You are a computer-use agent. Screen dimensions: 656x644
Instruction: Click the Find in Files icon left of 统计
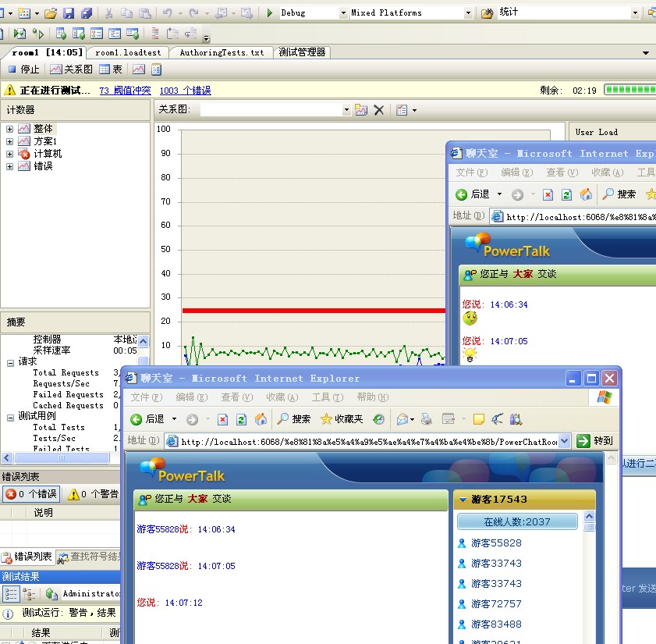point(487,14)
